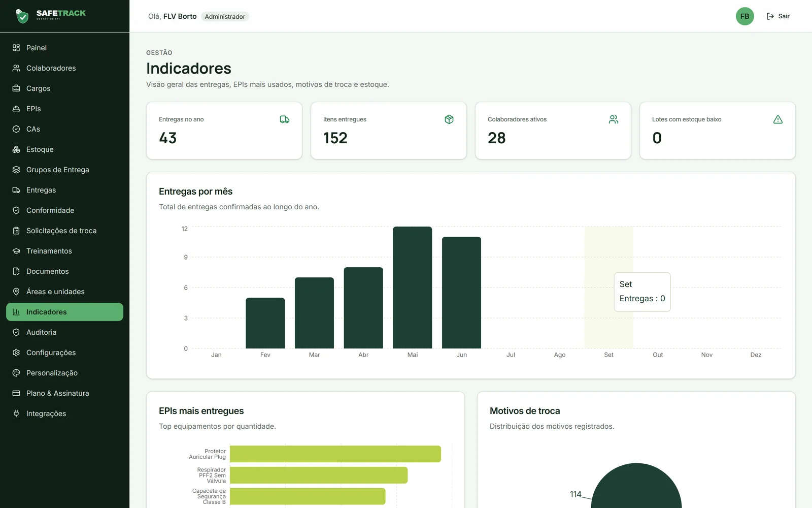Click the Capacete de Segurança Classe B bar

(308, 496)
